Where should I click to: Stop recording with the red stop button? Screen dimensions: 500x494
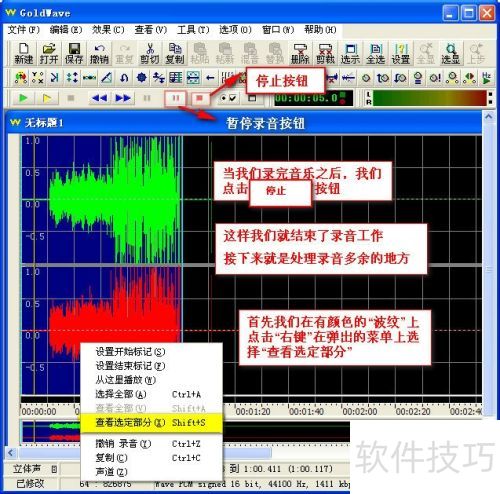pos(200,98)
